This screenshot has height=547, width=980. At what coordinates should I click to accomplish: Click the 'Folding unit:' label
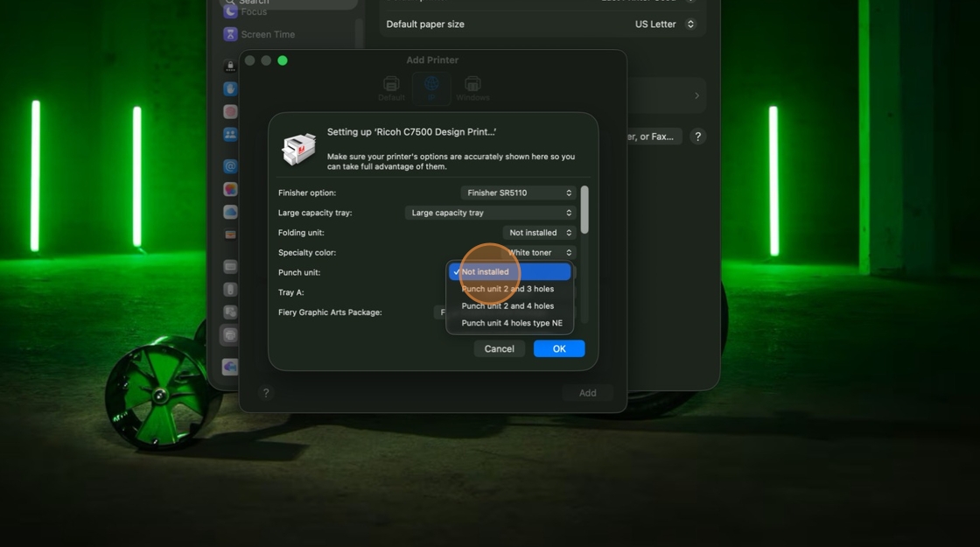coord(301,233)
